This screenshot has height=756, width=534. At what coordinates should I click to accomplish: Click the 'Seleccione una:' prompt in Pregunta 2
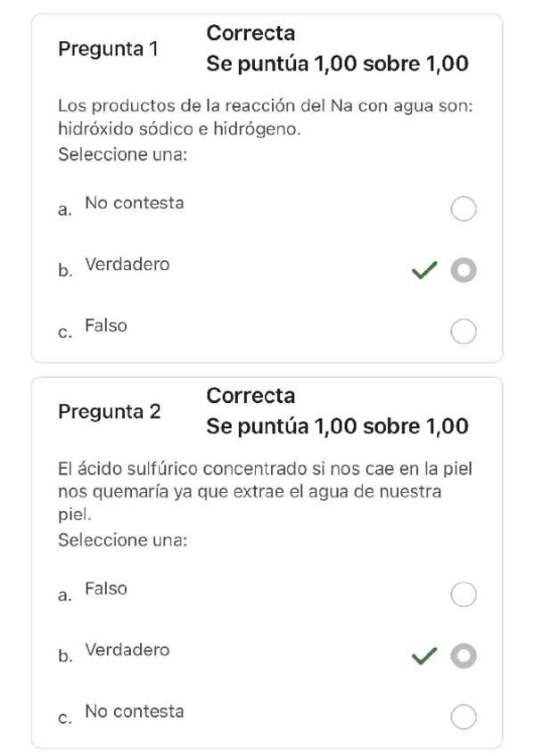click(x=111, y=539)
